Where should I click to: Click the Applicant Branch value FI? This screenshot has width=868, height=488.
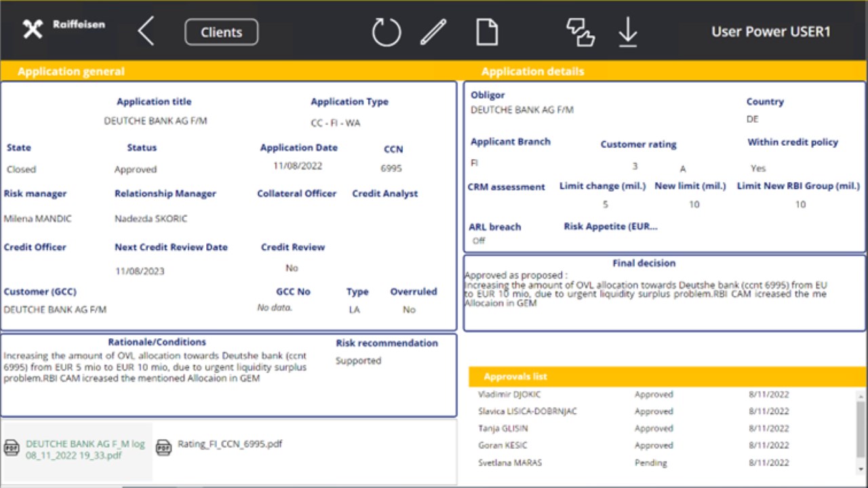point(474,163)
